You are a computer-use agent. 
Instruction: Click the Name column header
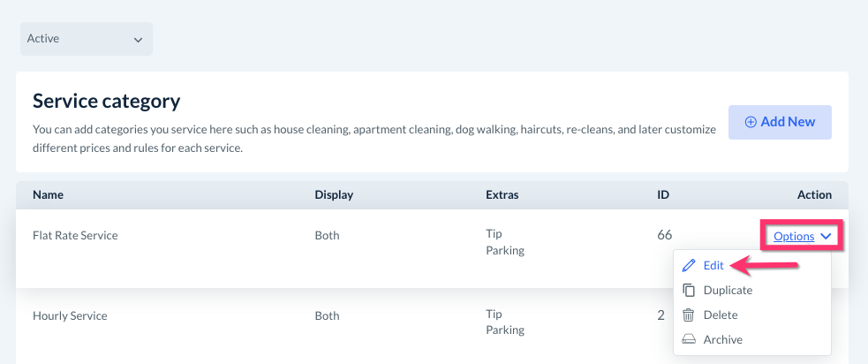(x=48, y=194)
